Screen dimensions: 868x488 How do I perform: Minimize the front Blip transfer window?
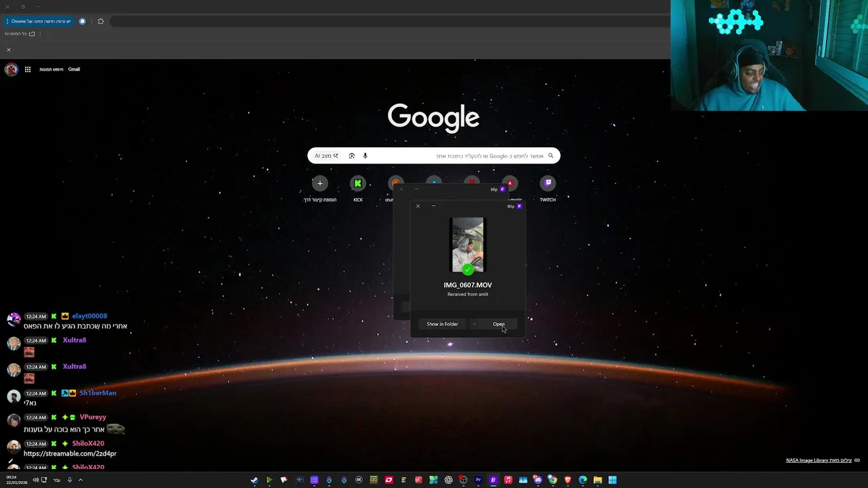433,206
